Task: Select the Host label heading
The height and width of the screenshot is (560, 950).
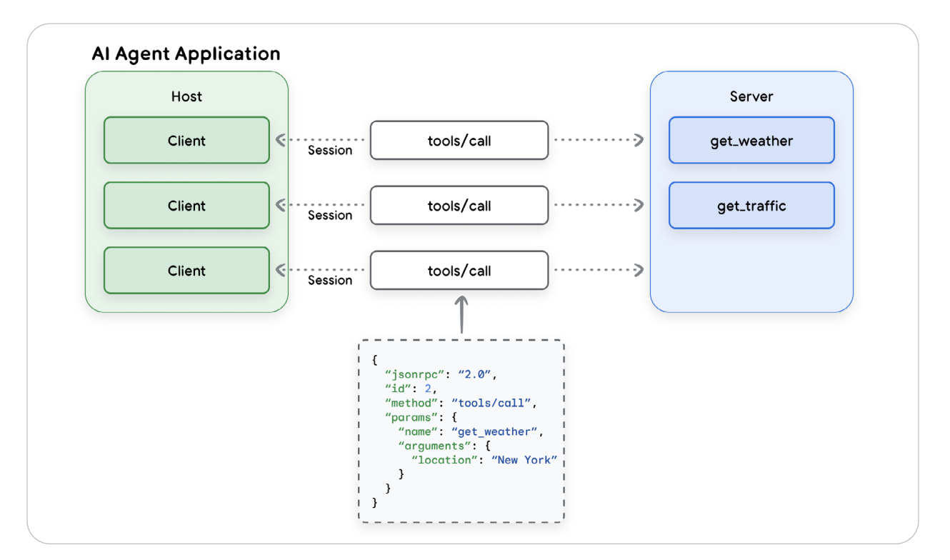Action: 186,96
